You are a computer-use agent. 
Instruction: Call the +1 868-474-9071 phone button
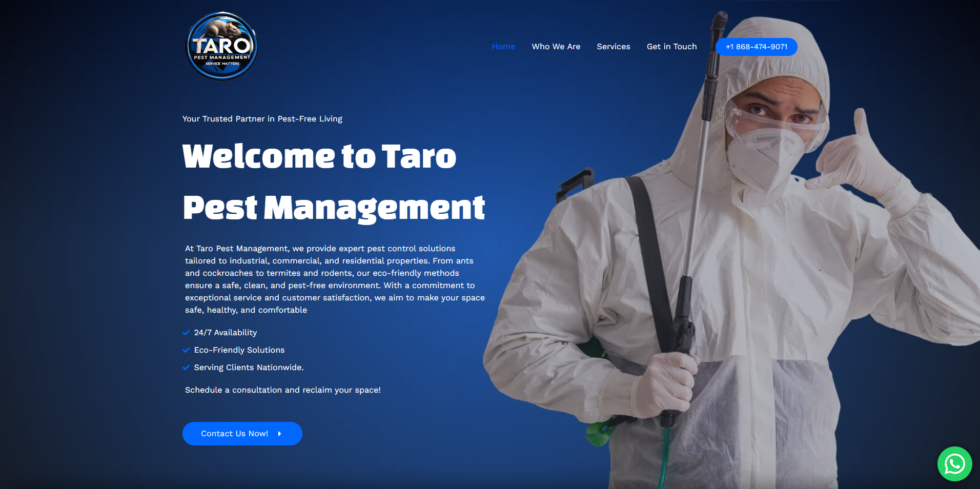click(756, 47)
